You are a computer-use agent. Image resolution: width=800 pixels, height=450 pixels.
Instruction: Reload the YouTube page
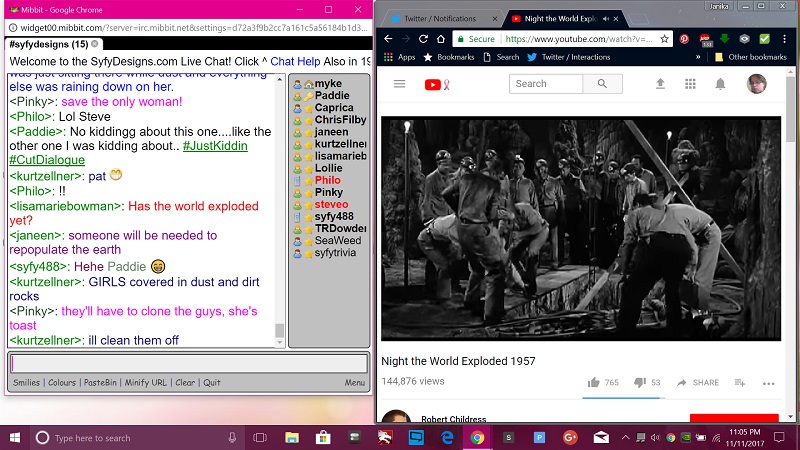[x=423, y=39]
